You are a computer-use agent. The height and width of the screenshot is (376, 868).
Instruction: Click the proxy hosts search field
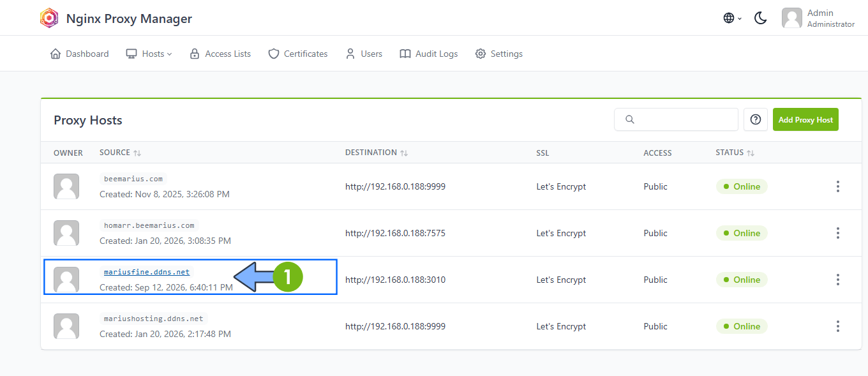click(x=676, y=119)
